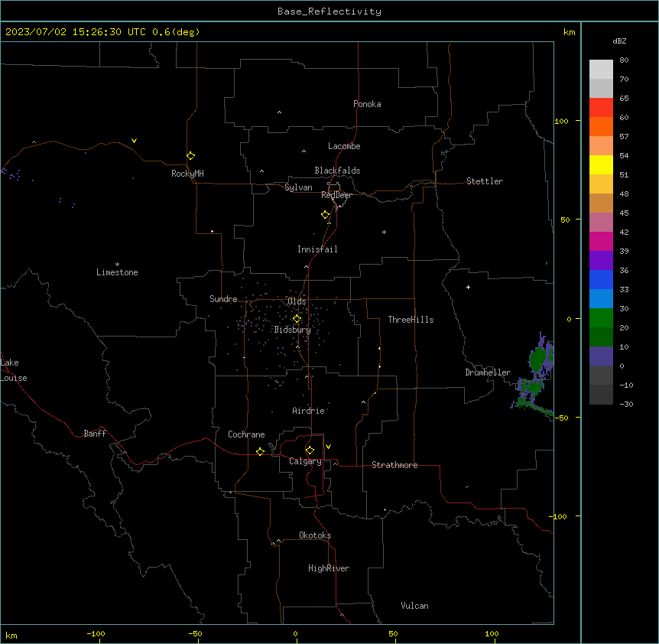Screen dimensions: 659x644
Task: Click the Drumheller city label
Action: click(488, 372)
